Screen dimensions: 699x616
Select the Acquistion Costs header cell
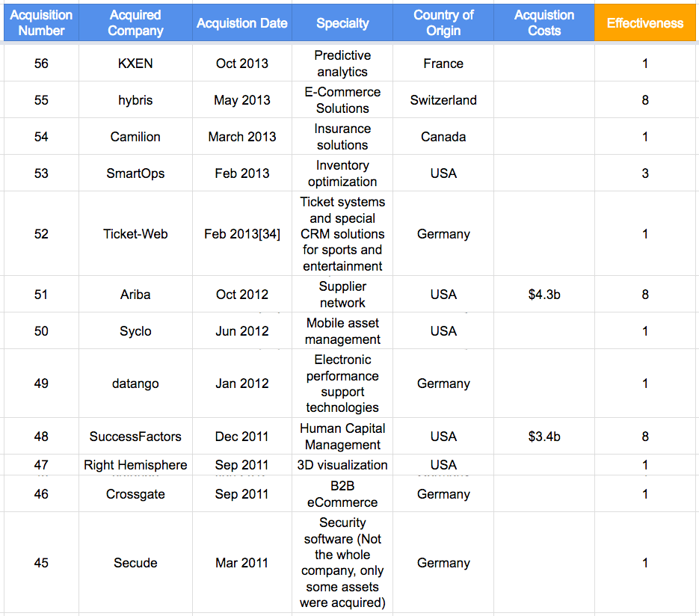coord(544,22)
